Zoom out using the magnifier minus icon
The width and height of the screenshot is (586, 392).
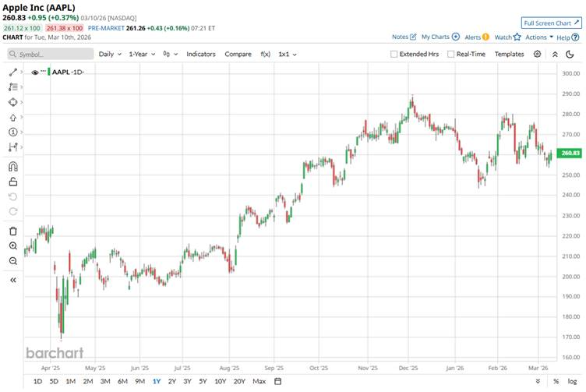coord(13,260)
